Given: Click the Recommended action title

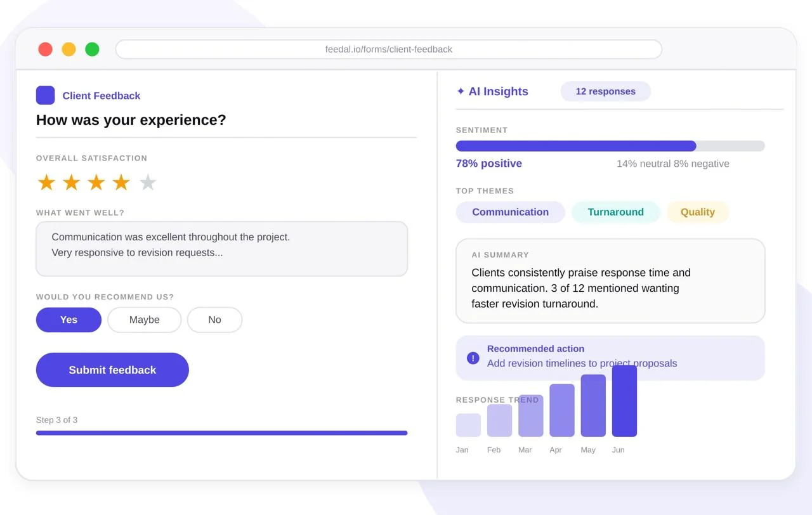Looking at the screenshot, I should coord(535,349).
